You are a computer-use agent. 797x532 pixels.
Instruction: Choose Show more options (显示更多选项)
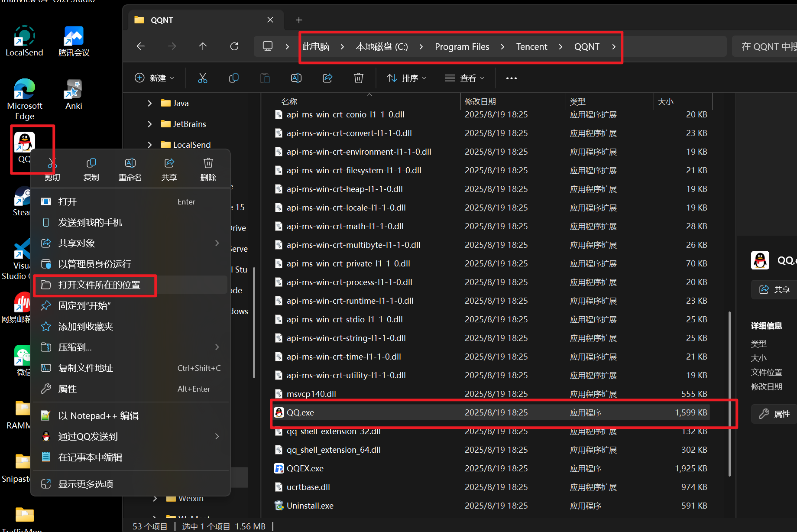130,484
